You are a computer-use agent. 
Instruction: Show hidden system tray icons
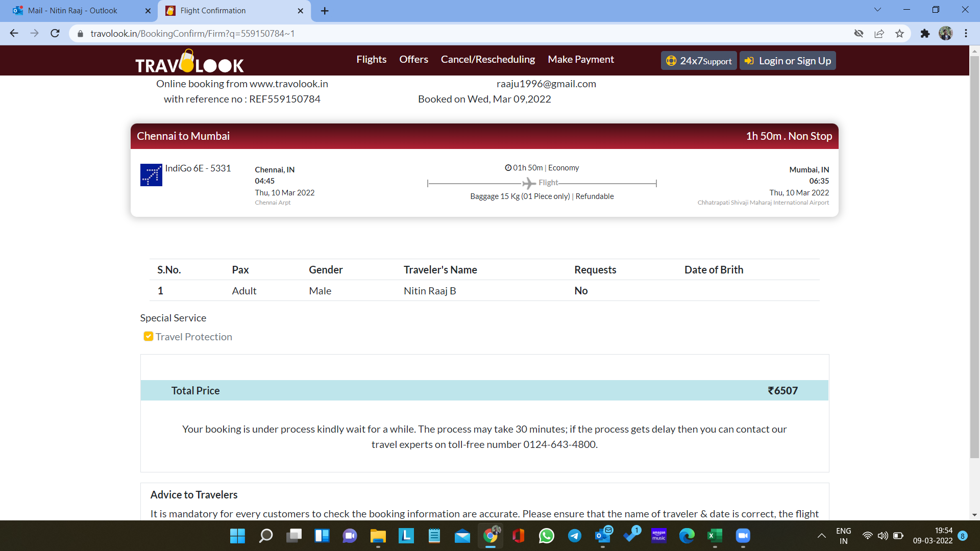coord(821,536)
